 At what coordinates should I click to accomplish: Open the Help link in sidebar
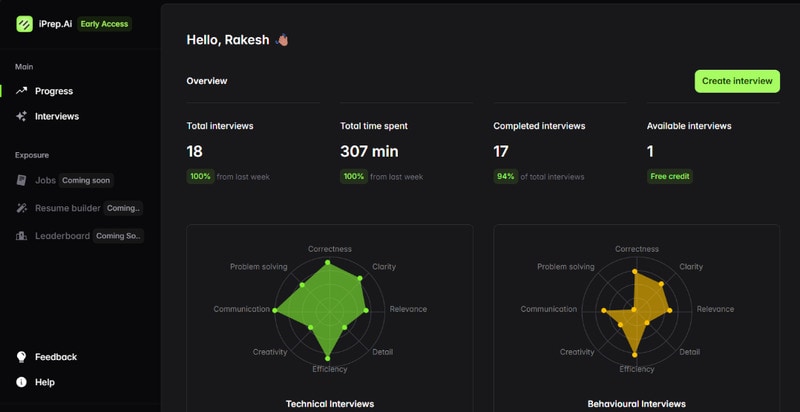45,382
